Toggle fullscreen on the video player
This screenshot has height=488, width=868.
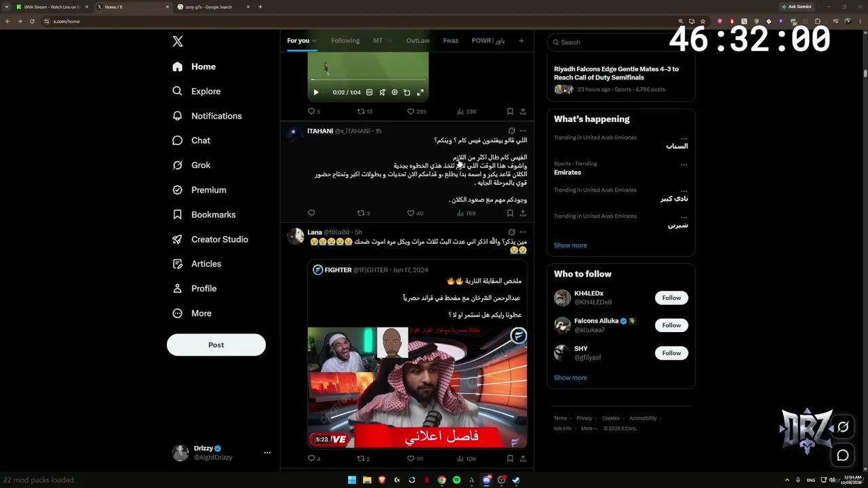pyautogui.click(x=420, y=92)
